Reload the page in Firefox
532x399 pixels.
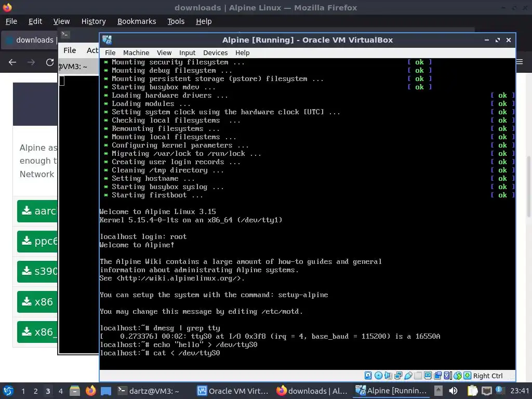[50, 62]
